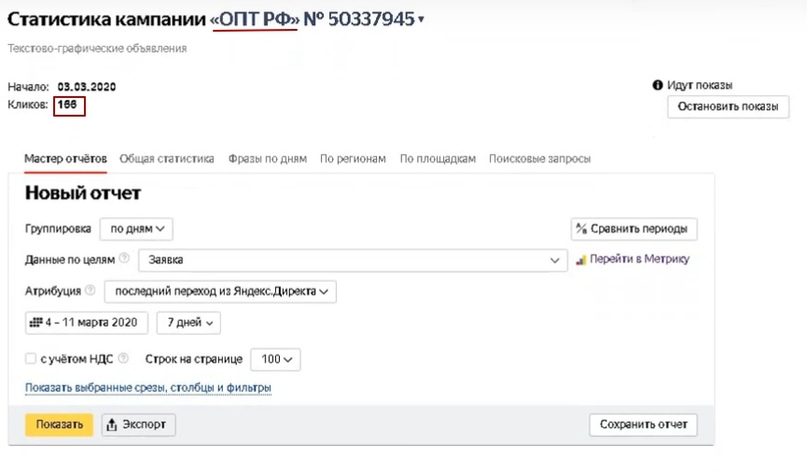The image size is (807, 474).
Task: Click help icon next to Атрибуция
Action: [90, 290]
